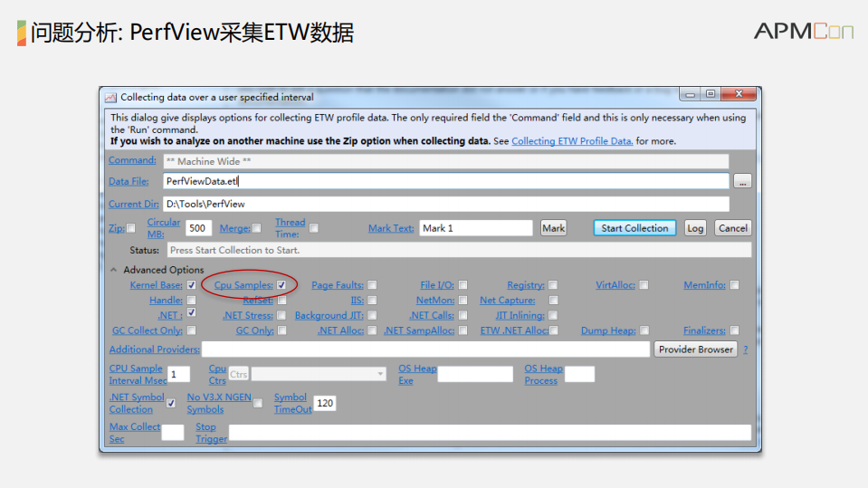Image resolution: width=868 pixels, height=488 pixels.
Task: Enable the .NET SampAlloc checkbox
Action: 463,330
